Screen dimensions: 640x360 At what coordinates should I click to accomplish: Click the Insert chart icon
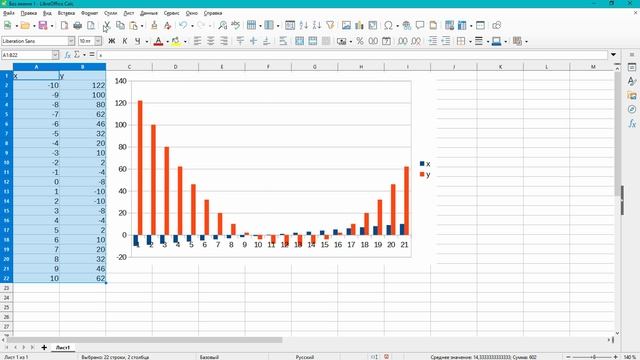click(x=360, y=25)
